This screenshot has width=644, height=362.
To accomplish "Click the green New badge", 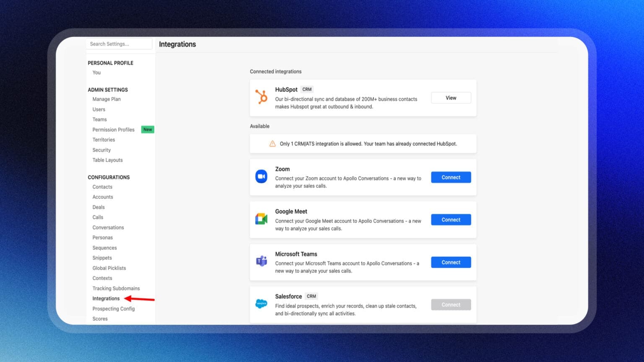I will click(x=148, y=129).
